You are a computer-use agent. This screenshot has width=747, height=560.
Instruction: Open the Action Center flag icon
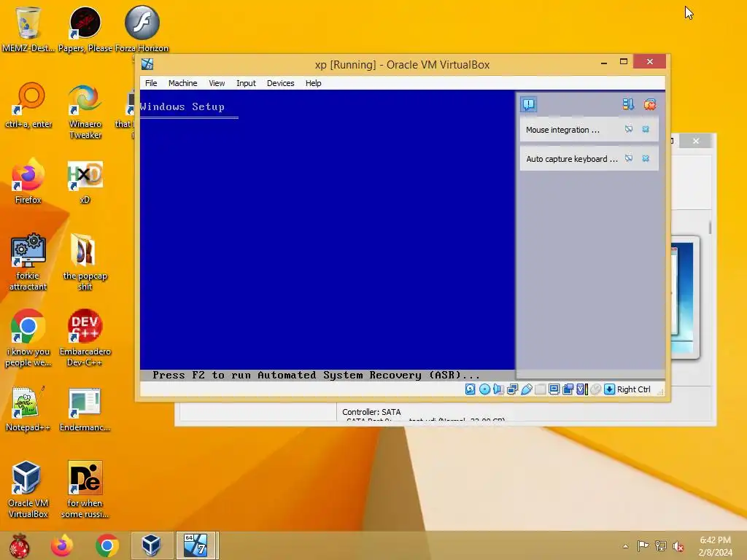coord(643,545)
